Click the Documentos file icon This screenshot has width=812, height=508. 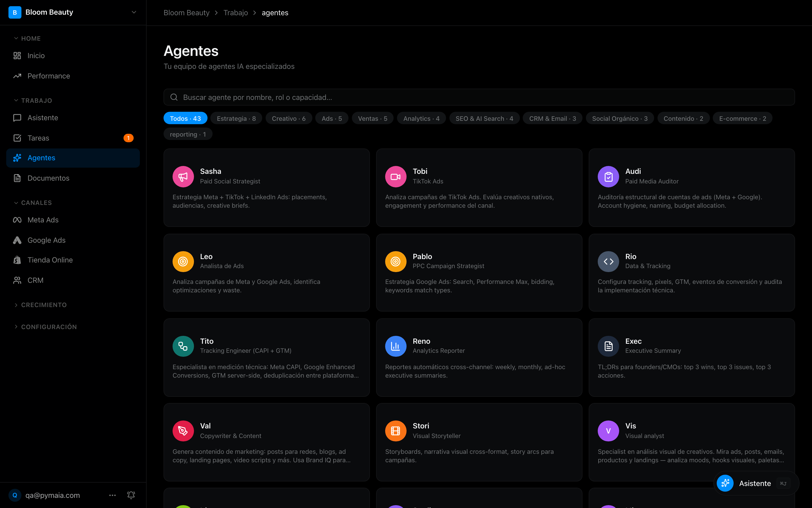point(17,178)
